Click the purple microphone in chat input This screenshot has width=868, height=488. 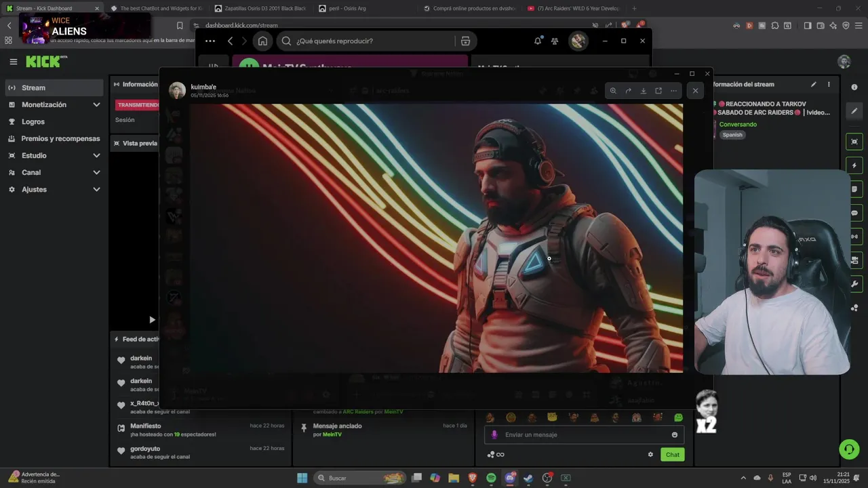tap(494, 434)
